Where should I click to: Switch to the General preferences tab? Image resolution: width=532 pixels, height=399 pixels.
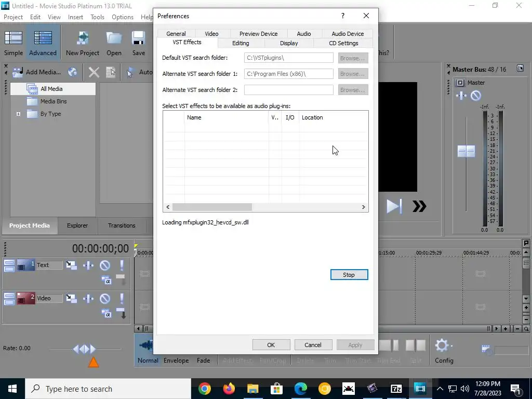tap(176, 34)
